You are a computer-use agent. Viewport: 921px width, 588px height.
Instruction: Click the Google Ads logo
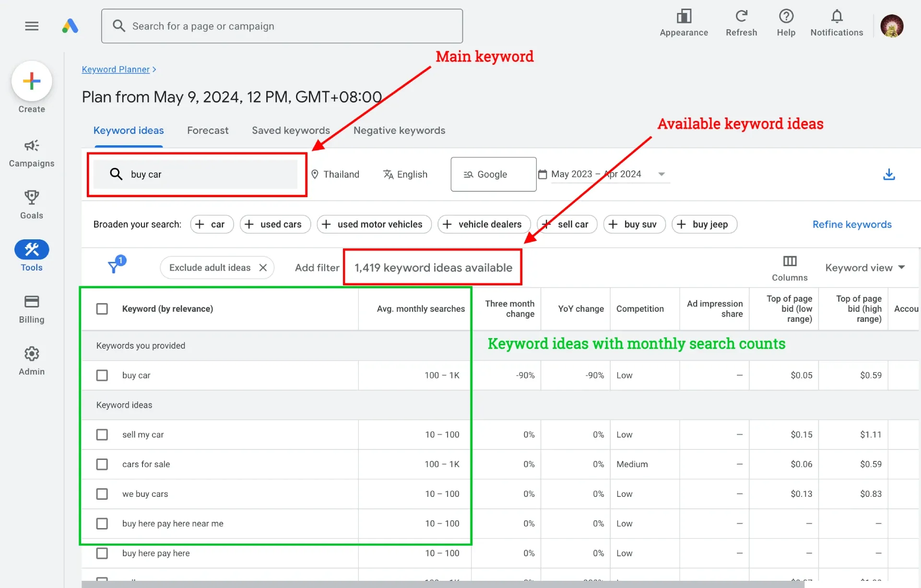(70, 26)
